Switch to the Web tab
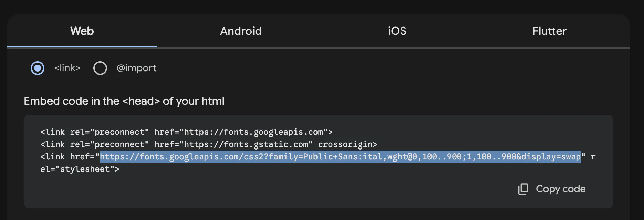The height and width of the screenshot is (220, 644). click(82, 31)
